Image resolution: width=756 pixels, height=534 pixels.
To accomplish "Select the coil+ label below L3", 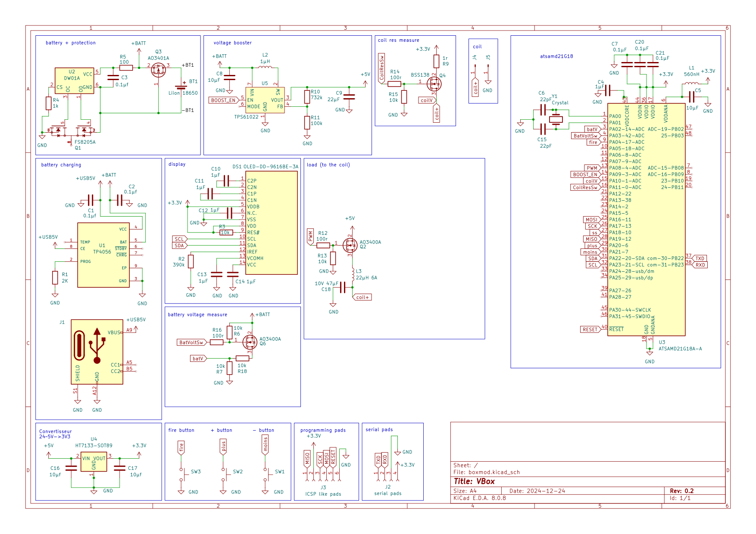I will (362, 297).
